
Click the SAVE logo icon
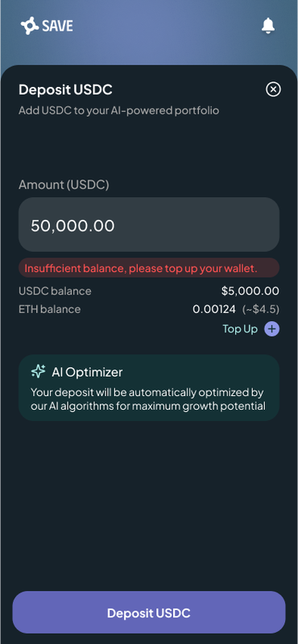coord(30,26)
